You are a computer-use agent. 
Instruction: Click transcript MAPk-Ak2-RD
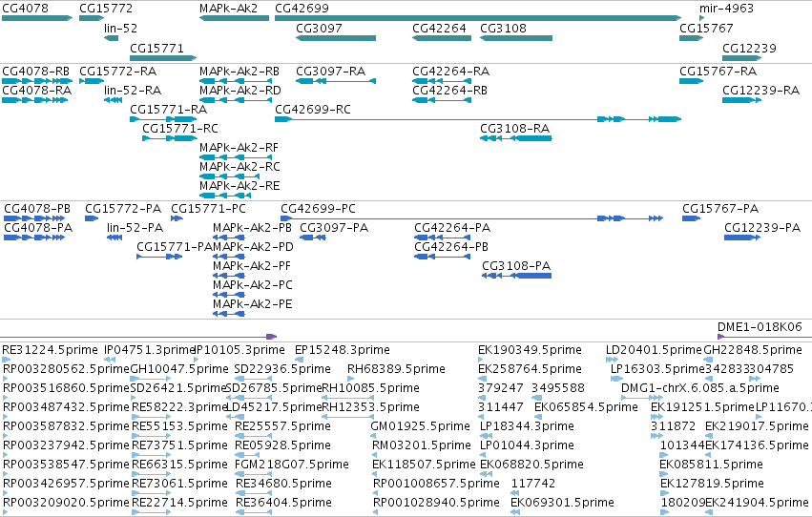pyautogui.click(x=240, y=91)
